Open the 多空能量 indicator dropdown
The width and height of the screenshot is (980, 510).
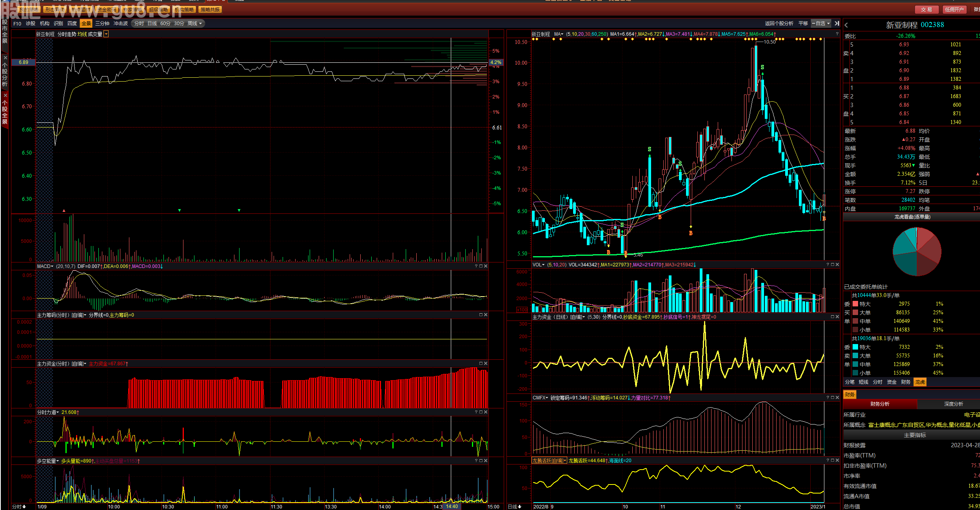(48, 461)
